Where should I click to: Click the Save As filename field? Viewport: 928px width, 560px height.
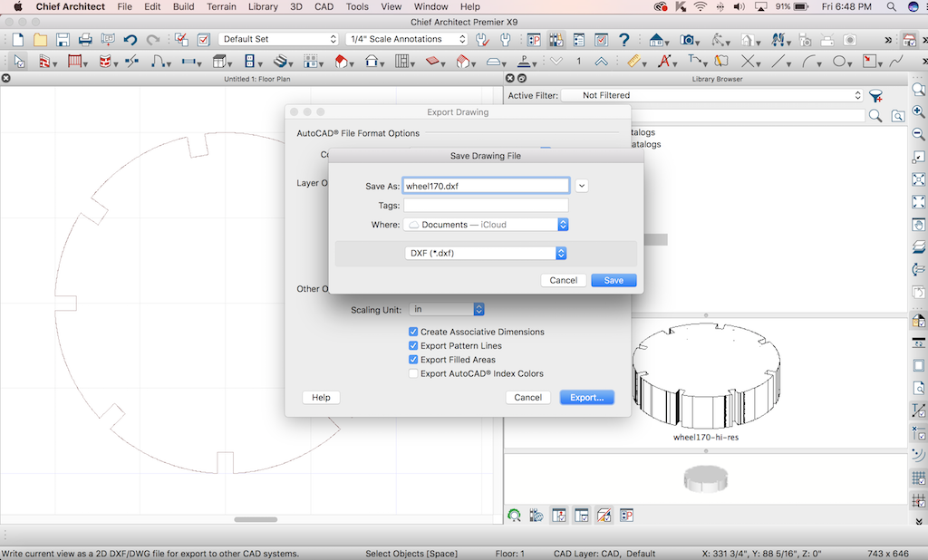click(486, 186)
